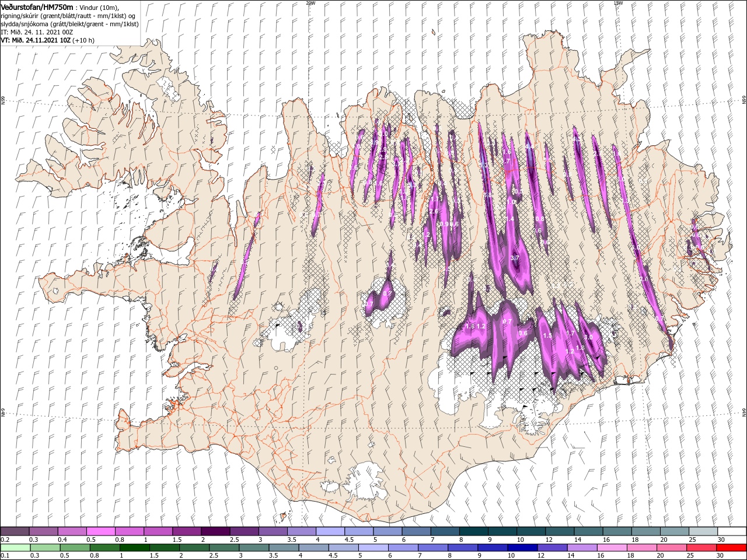Pick the bright red bottom-row swatch starting at 30
747x560 pixels.
[731, 547]
